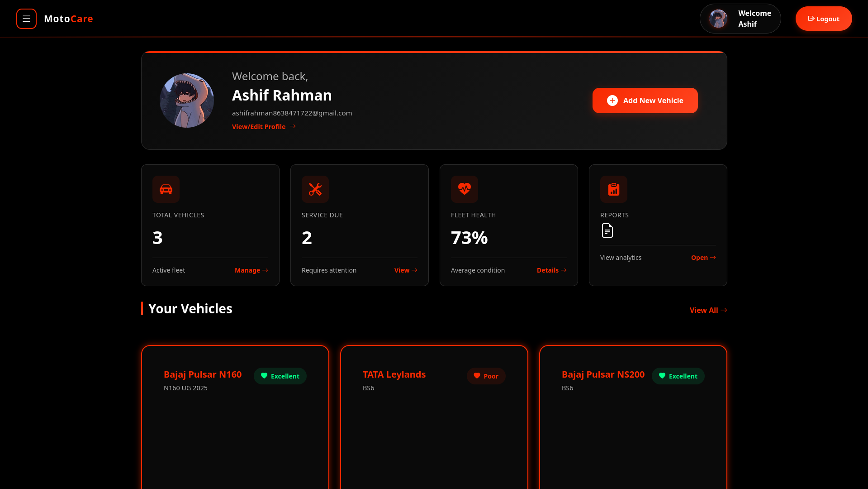
Task: Click the wrench tools icon in Service Due
Action: click(315, 189)
